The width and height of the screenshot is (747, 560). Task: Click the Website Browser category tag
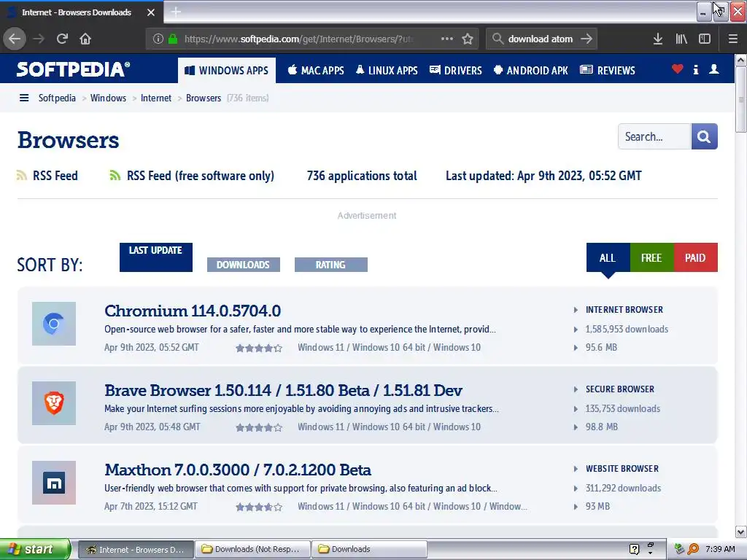622,469
